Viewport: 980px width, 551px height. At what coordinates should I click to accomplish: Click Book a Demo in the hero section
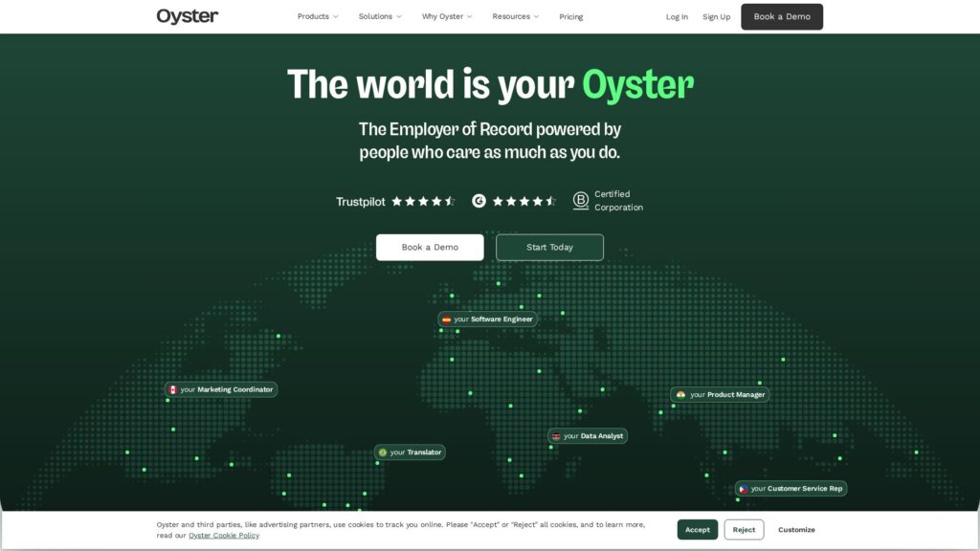click(430, 247)
